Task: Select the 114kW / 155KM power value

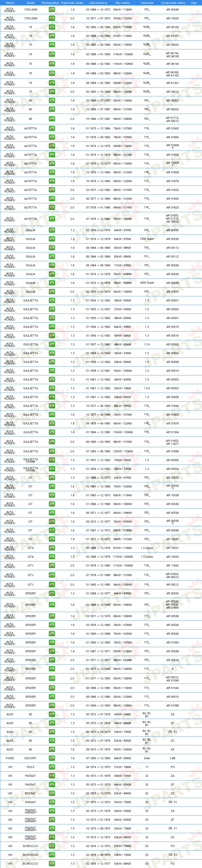Action: (x=122, y=54)
